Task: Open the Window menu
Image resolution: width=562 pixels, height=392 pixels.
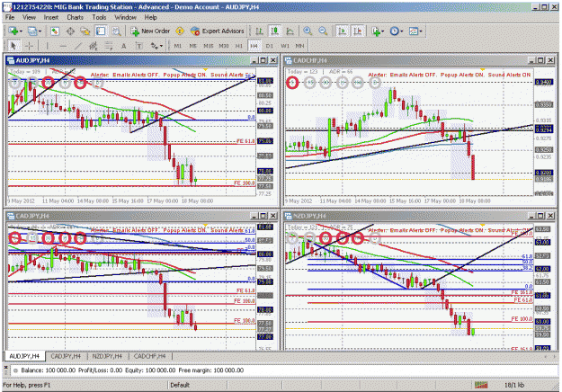Action: click(x=125, y=17)
